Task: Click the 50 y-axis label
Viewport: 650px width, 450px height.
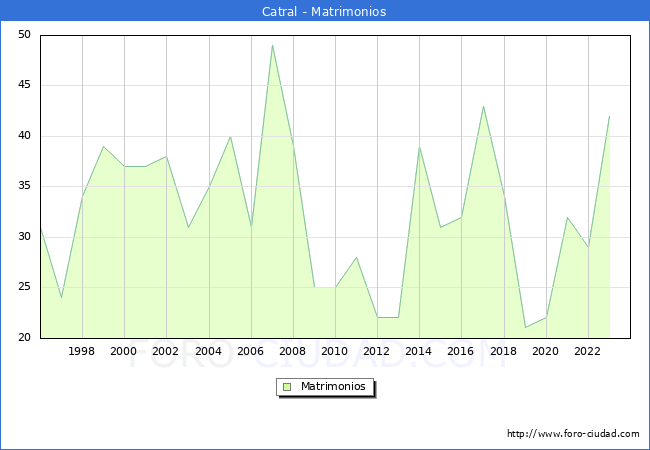Action: tap(24, 34)
